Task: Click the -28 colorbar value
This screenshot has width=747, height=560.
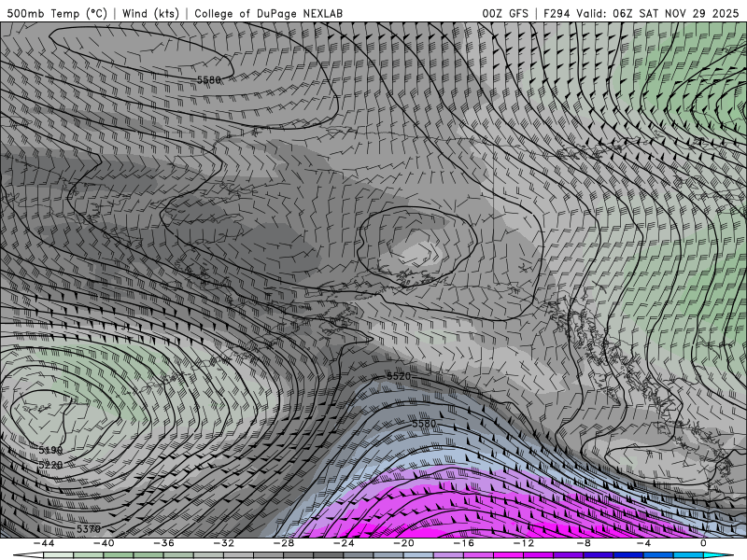Action: (x=284, y=543)
